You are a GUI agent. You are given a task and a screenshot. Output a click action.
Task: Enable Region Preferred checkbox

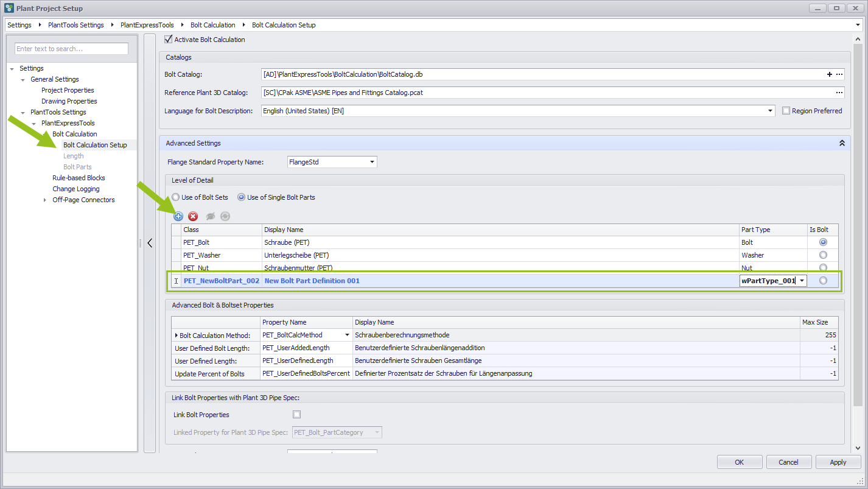[x=786, y=111]
